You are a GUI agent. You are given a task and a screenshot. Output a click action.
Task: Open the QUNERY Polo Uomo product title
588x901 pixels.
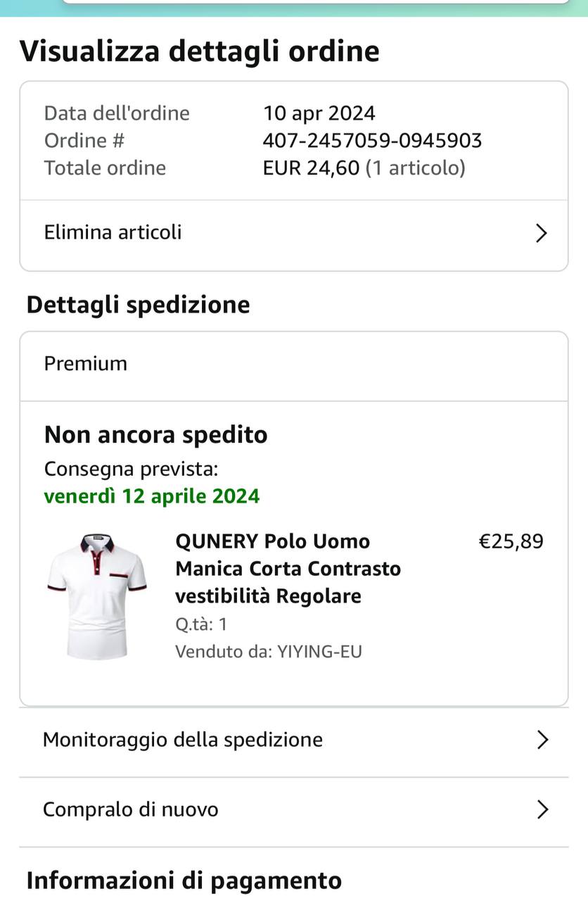[x=288, y=568]
